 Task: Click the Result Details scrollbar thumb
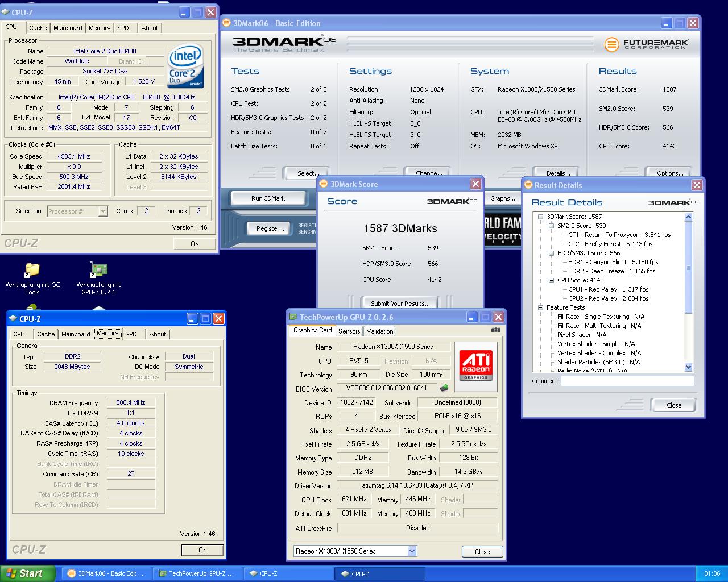pyautogui.click(x=689, y=267)
